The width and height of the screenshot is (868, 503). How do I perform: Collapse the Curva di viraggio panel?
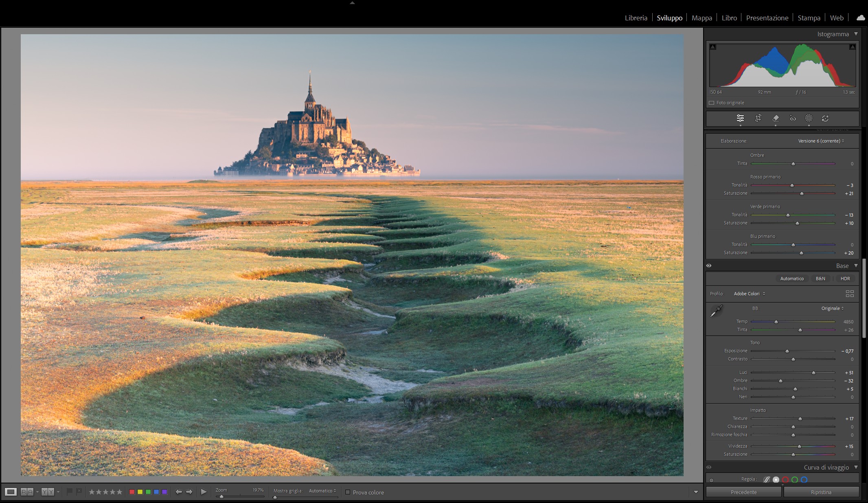pyautogui.click(x=856, y=467)
